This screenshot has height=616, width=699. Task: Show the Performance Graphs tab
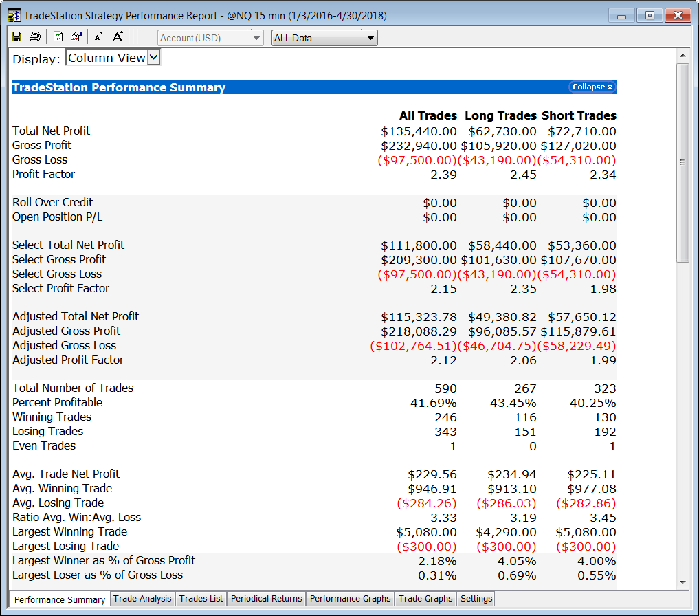coord(351,599)
